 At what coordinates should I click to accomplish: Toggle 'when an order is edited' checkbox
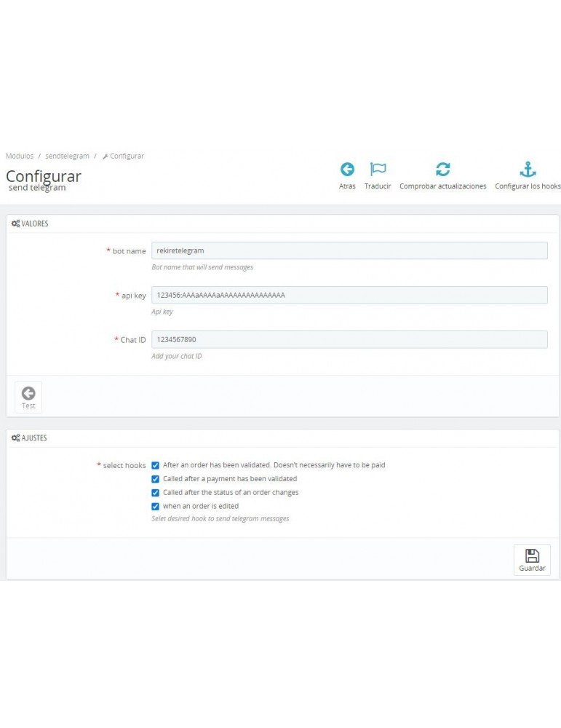156,507
